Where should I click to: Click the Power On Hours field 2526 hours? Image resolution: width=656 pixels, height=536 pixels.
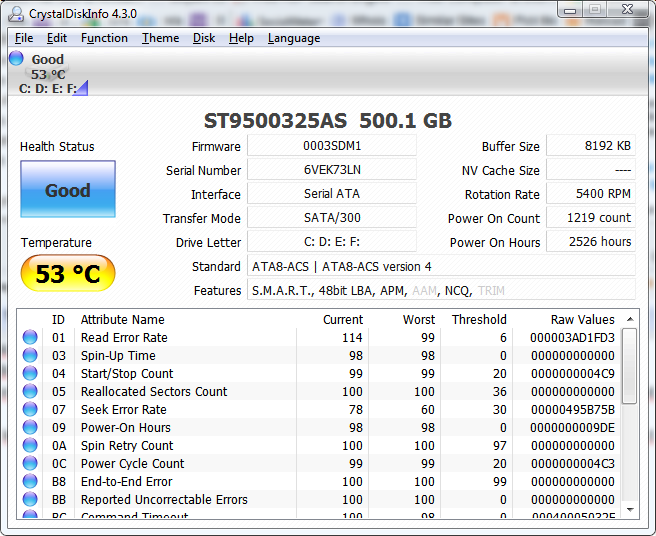click(591, 241)
